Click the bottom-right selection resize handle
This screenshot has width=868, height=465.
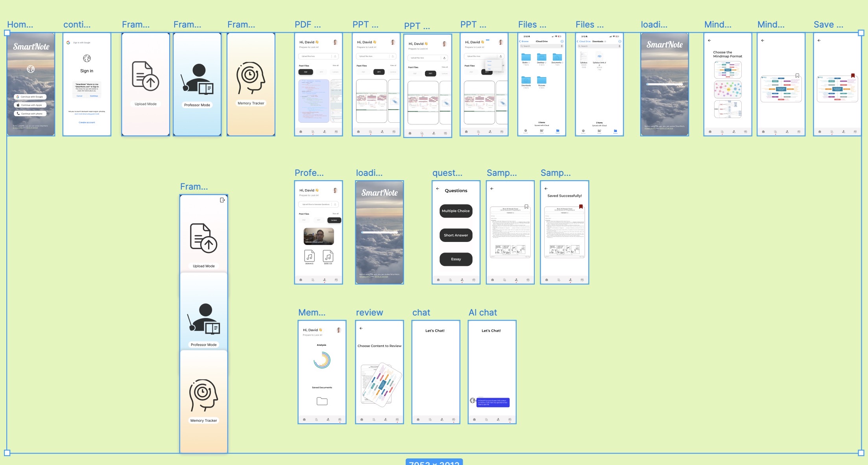click(861, 453)
